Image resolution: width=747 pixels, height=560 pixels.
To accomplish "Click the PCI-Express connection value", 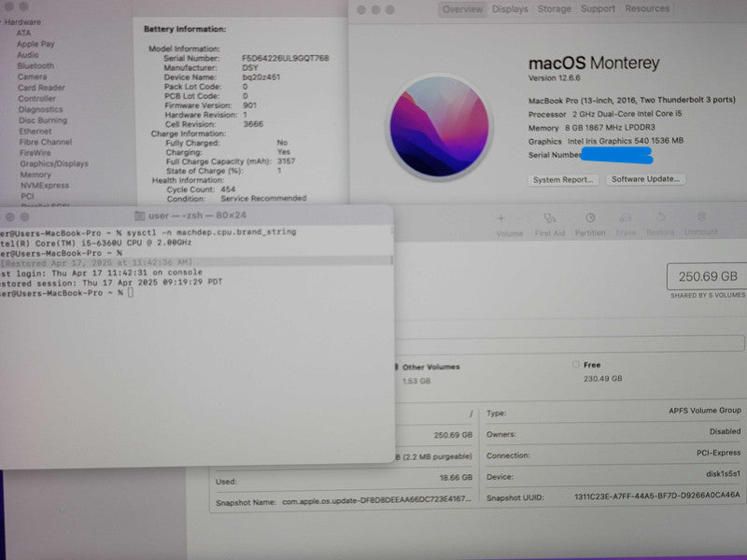I will click(718, 453).
